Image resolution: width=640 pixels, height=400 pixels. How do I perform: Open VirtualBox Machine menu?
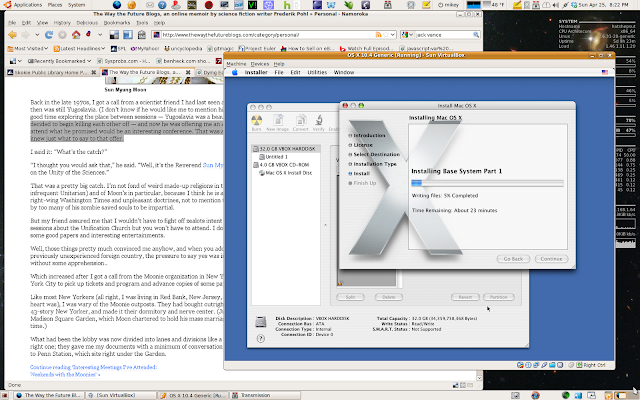(x=236, y=64)
